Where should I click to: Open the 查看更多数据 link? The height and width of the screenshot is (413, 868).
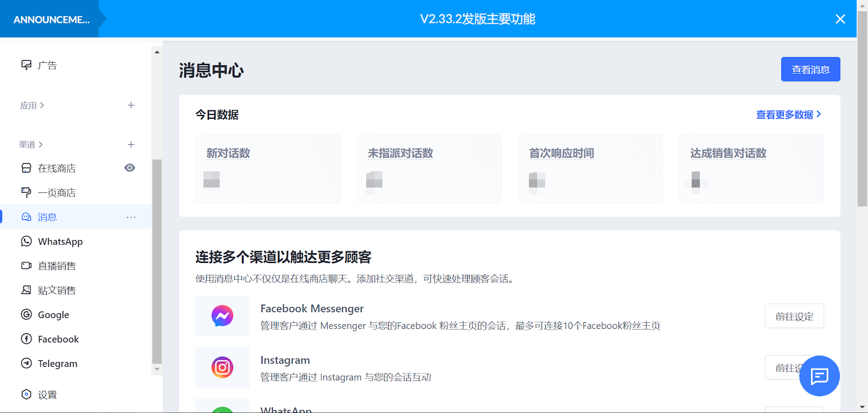[x=788, y=114]
